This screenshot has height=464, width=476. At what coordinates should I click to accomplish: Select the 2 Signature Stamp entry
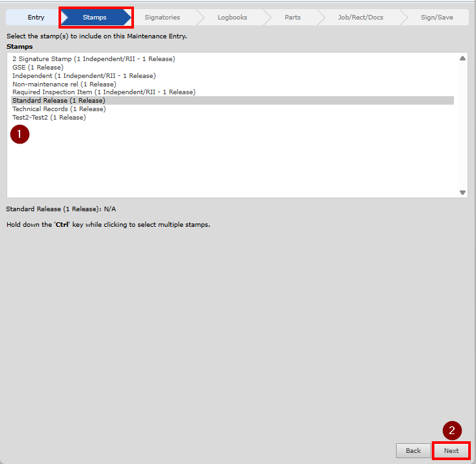[94, 59]
